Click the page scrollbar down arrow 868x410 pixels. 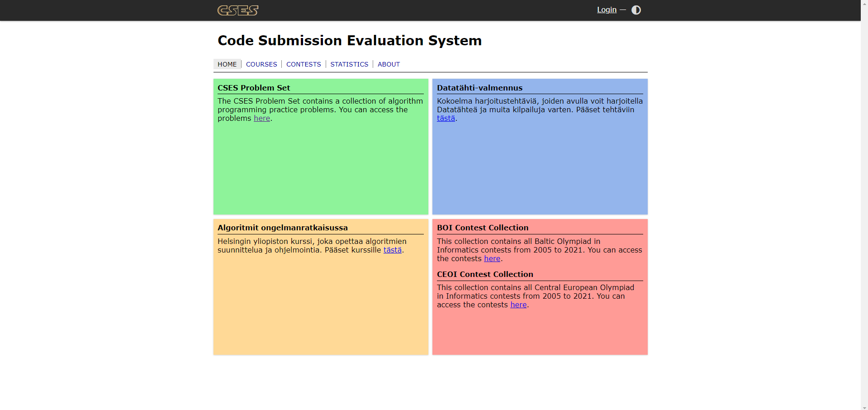pos(864,406)
